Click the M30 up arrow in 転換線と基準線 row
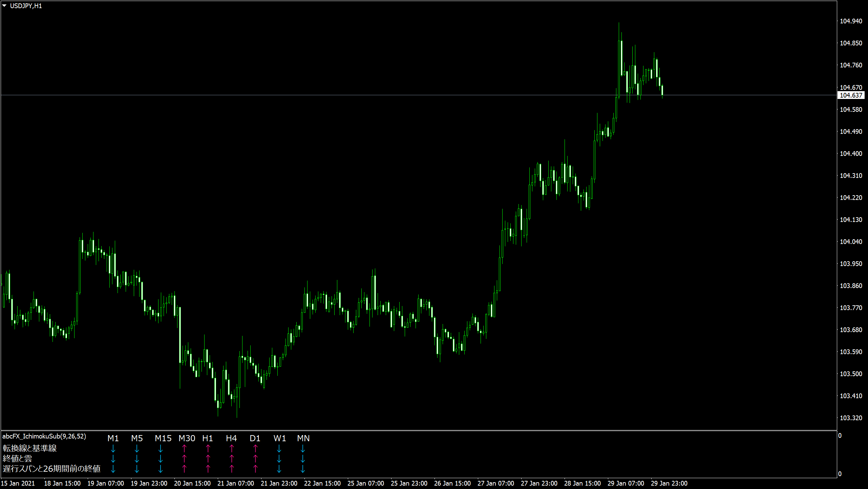Viewport: 868px width, 489px height. click(x=185, y=448)
